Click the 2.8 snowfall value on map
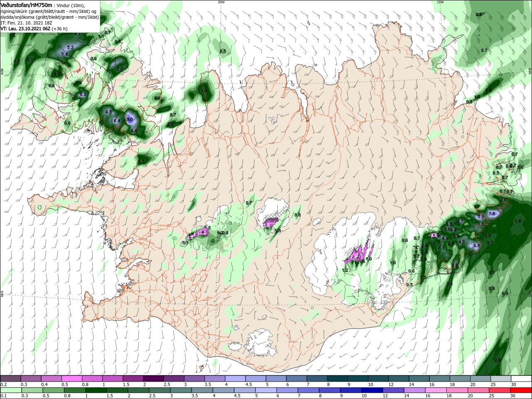 click(203, 232)
